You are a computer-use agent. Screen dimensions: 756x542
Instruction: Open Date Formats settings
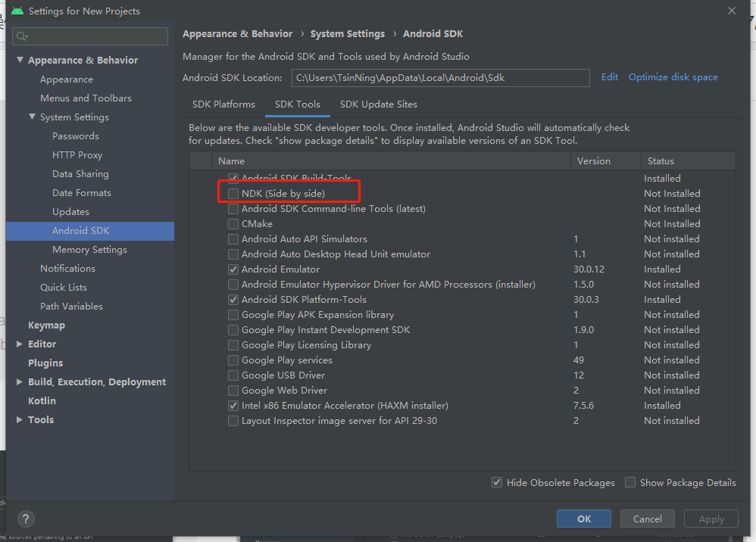(x=82, y=193)
